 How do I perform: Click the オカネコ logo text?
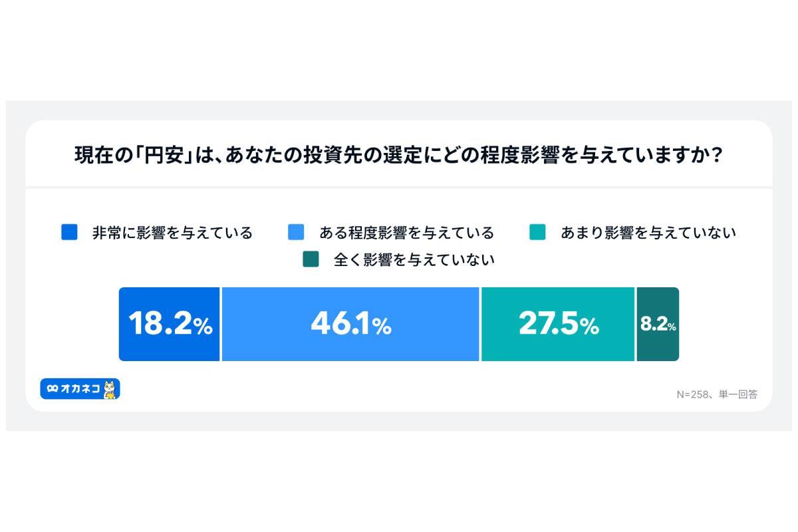point(80,389)
